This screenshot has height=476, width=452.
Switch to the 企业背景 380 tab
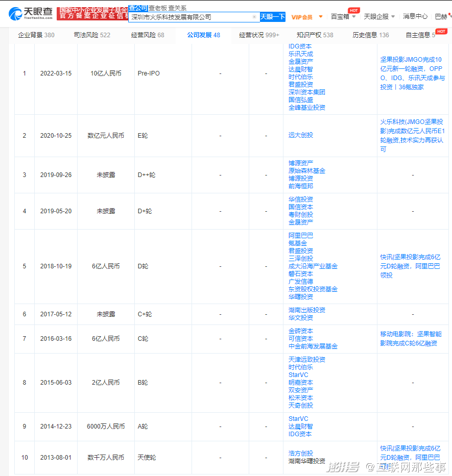pyautogui.click(x=36, y=35)
